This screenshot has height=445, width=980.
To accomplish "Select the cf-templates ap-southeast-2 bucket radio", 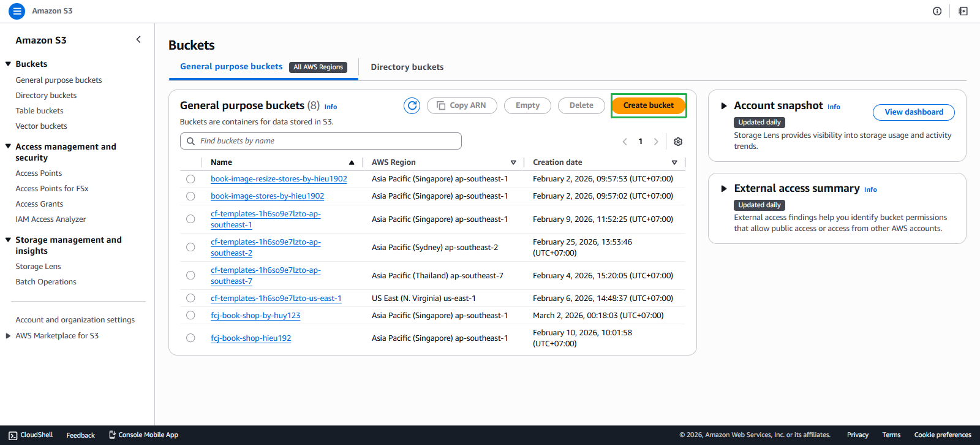I will click(x=190, y=247).
